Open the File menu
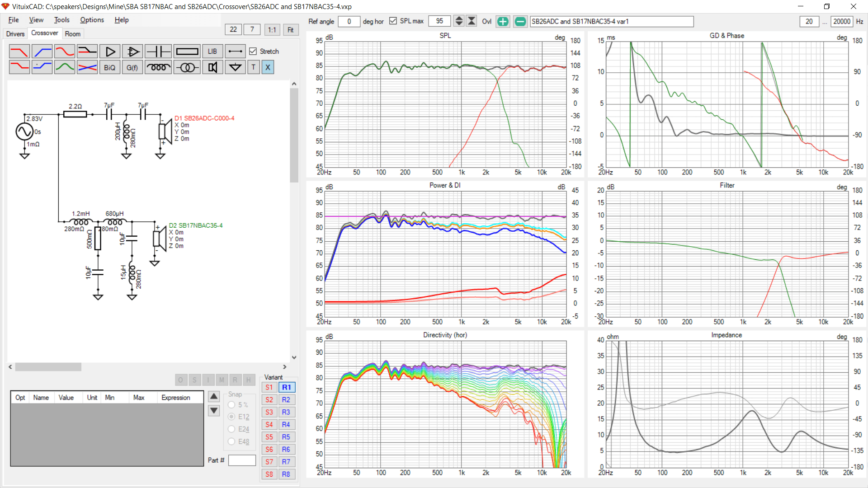Screen dimensions: 868x488 click(x=14, y=20)
